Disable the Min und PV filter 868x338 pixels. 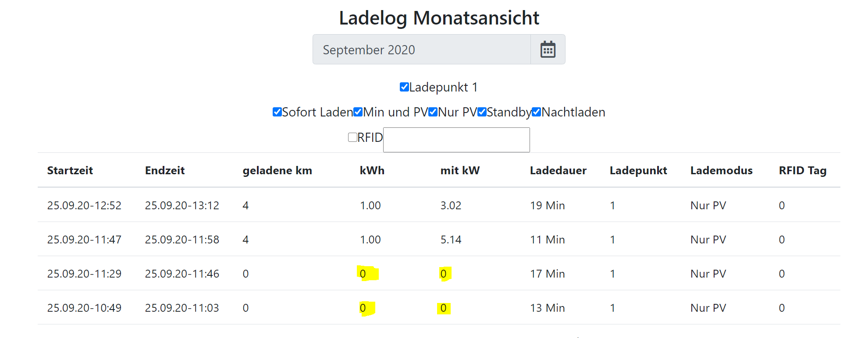[358, 112]
